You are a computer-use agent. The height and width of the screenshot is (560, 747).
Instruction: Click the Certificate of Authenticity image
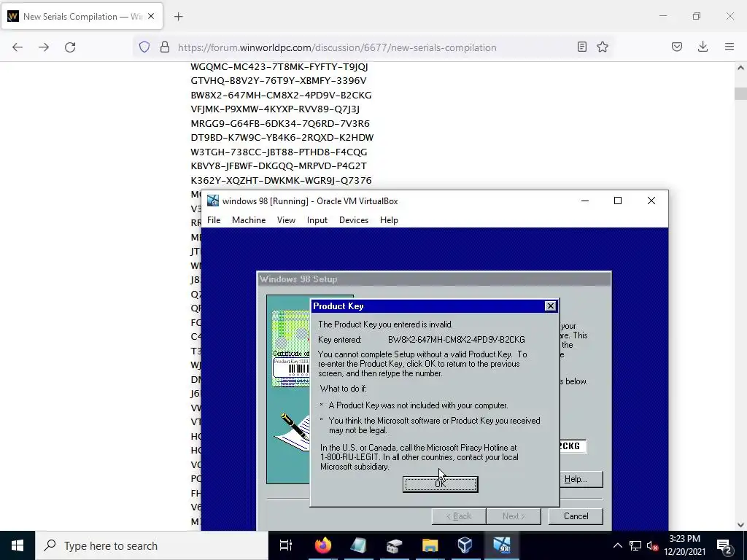click(290, 348)
